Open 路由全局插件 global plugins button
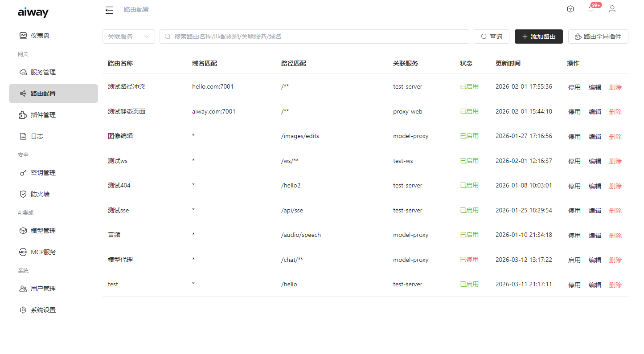The height and width of the screenshot is (354, 644). click(x=598, y=37)
